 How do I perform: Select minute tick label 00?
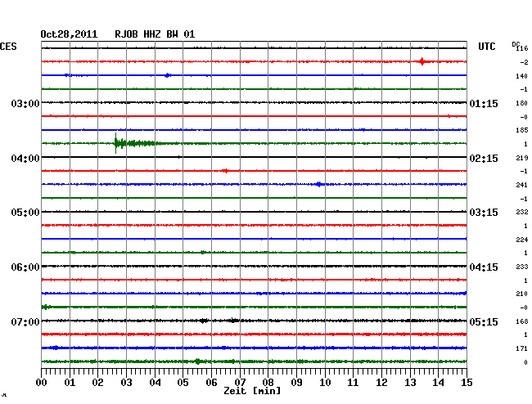click(x=42, y=383)
